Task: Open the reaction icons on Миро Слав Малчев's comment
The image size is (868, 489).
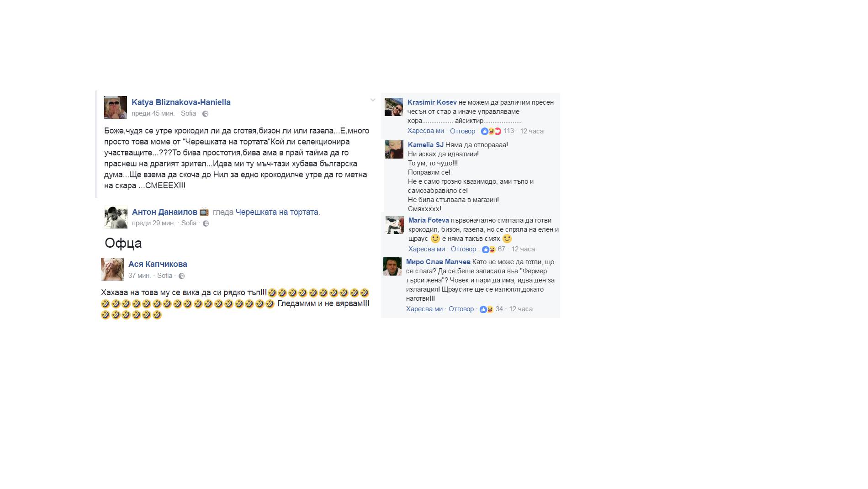Action: tap(487, 309)
